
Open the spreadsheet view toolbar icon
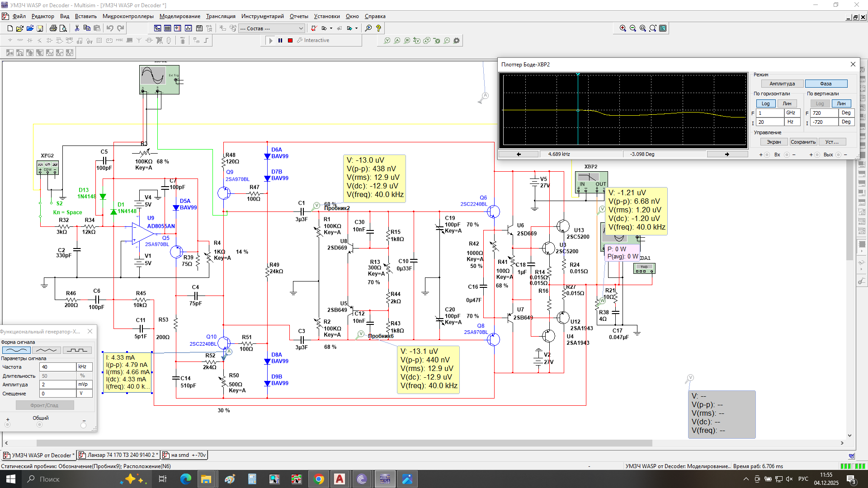[168, 28]
